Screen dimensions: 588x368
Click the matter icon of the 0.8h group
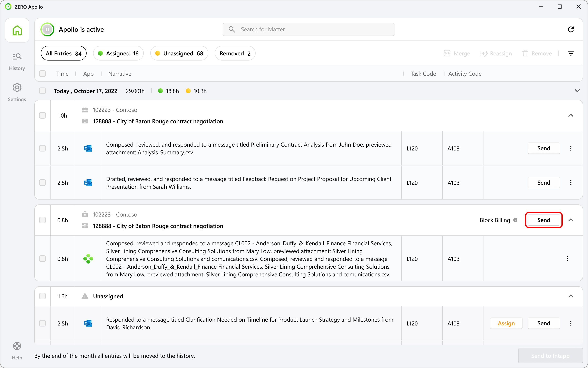click(85, 226)
